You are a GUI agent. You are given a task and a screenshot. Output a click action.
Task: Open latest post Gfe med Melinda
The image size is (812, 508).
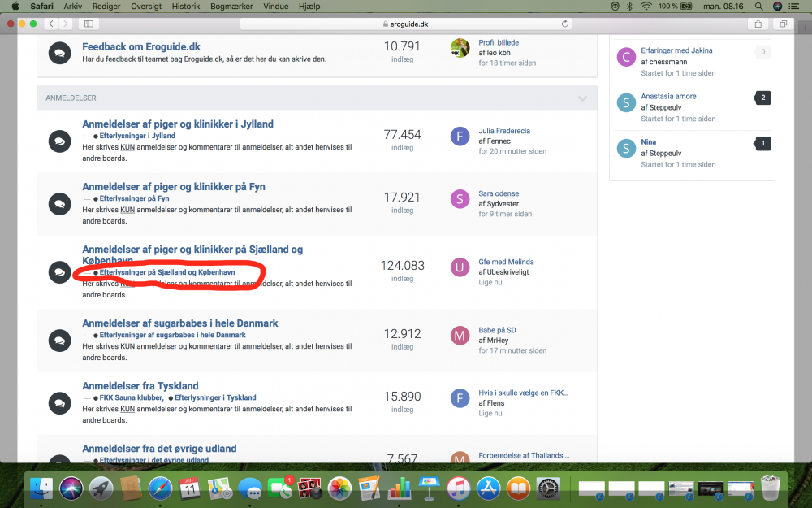[506, 262]
